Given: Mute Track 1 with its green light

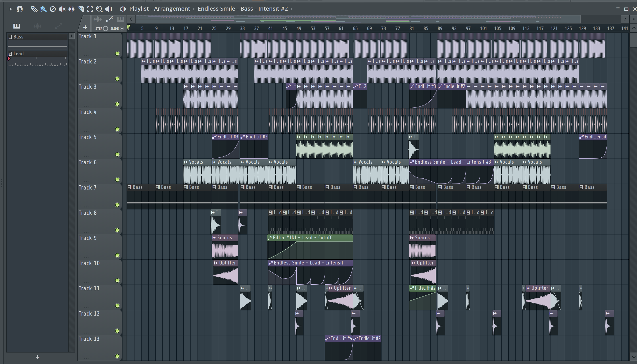Looking at the screenshot, I should click(x=117, y=54).
